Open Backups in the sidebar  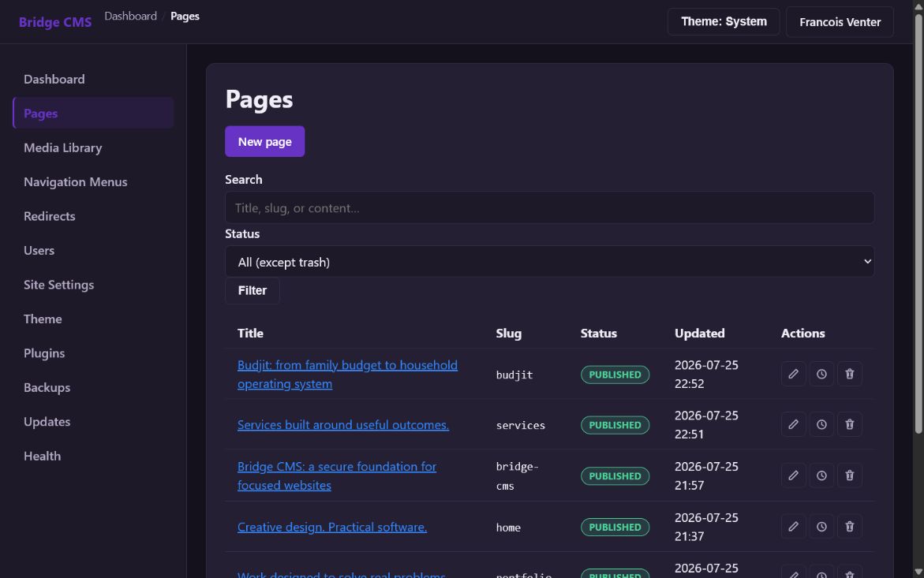pyautogui.click(x=92, y=386)
